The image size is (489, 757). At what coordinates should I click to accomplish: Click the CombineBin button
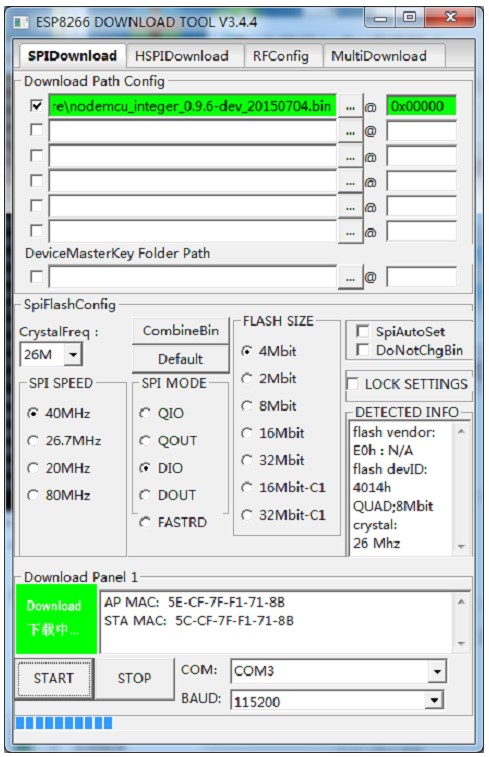coord(181,331)
